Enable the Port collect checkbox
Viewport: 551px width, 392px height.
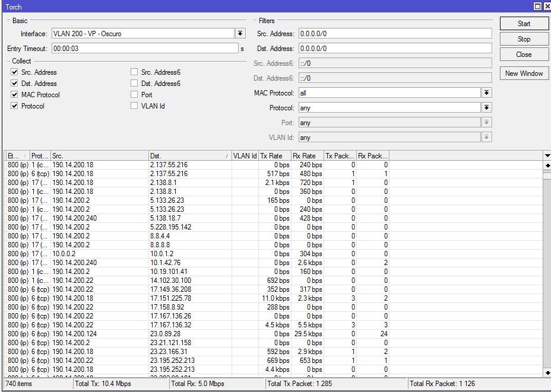tap(134, 94)
